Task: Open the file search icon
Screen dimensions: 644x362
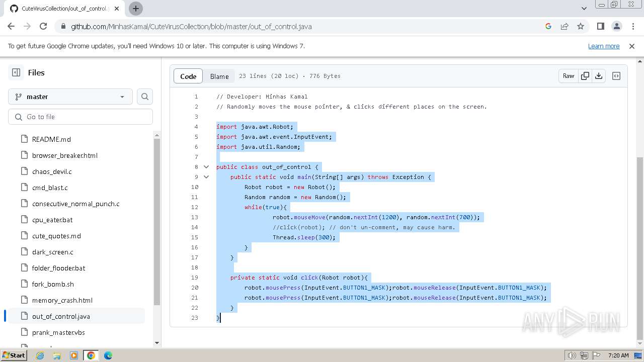Action: point(145,97)
